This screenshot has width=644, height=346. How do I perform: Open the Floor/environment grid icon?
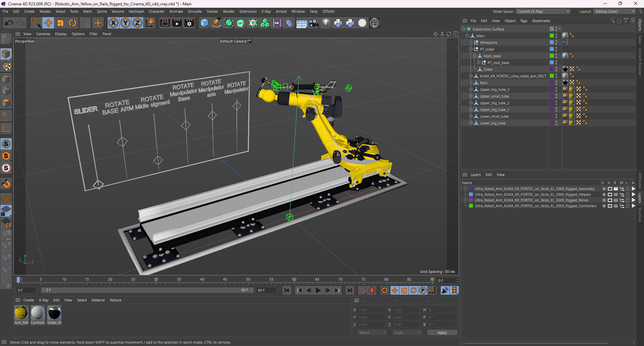pos(302,23)
